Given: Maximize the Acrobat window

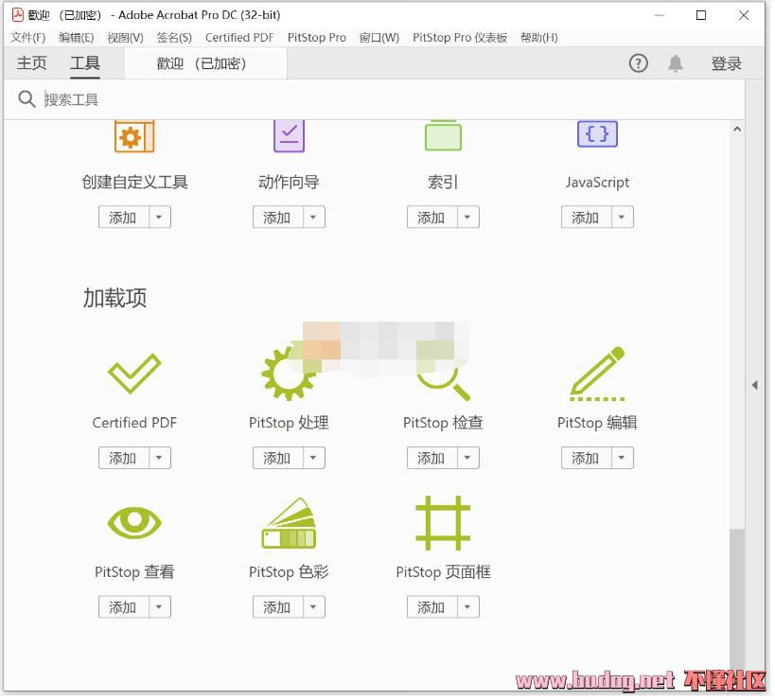Looking at the screenshot, I should [701, 15].
